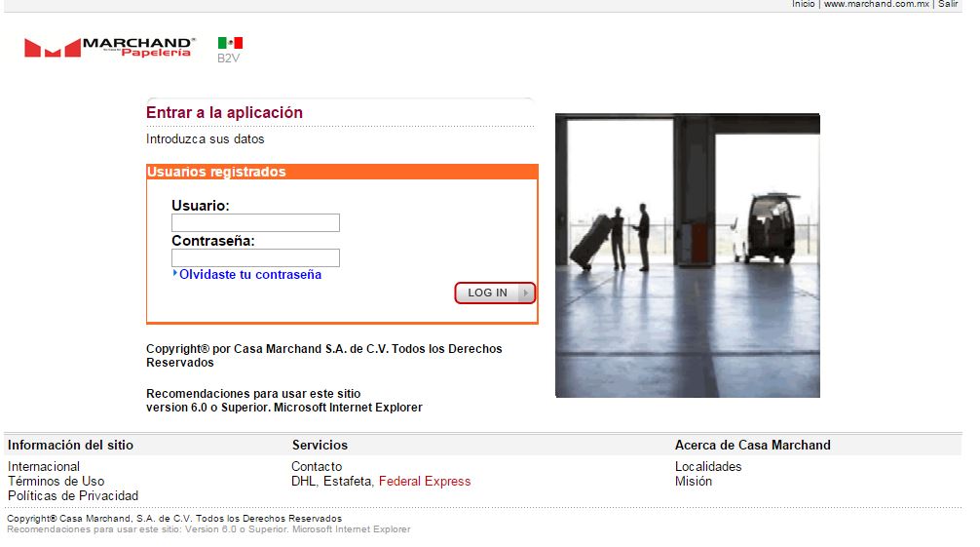Open the Contacto link
The image size is (980, 547).
[x=317, y=466]
